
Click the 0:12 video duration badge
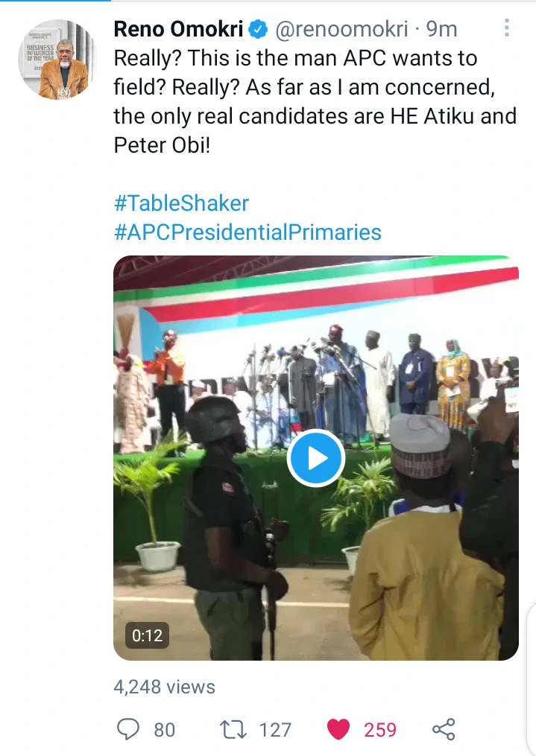[x=147, y=635]
